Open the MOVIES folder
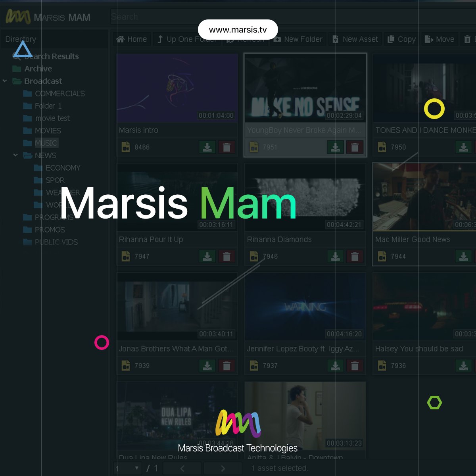This screenshot has height=476, width=476. (x=48, y=131)
